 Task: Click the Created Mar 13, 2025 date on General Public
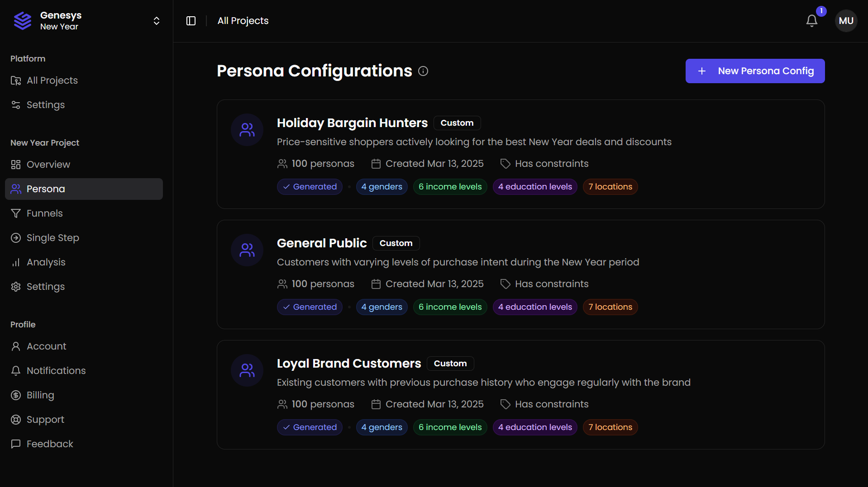[428, 284]
